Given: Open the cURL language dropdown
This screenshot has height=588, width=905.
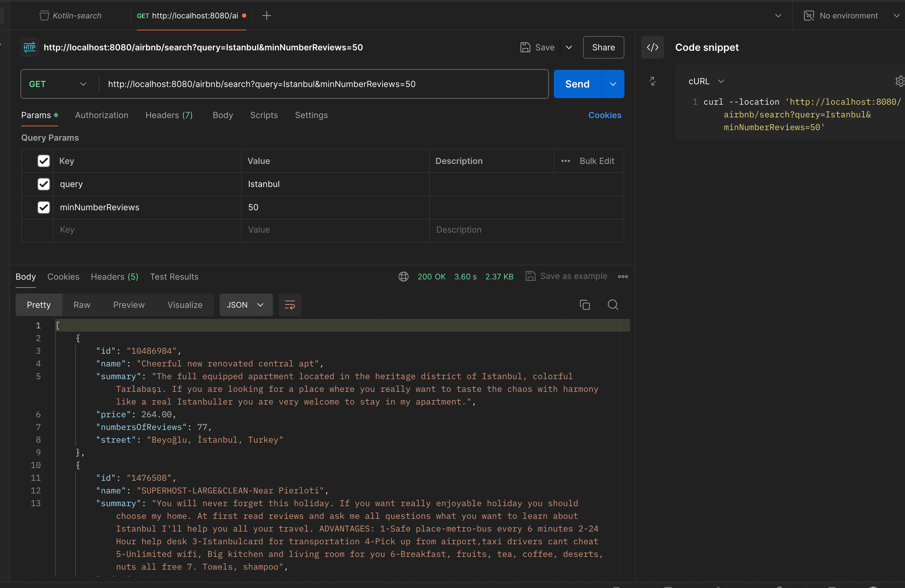Looking at the screenshot, I should (706, 81).
